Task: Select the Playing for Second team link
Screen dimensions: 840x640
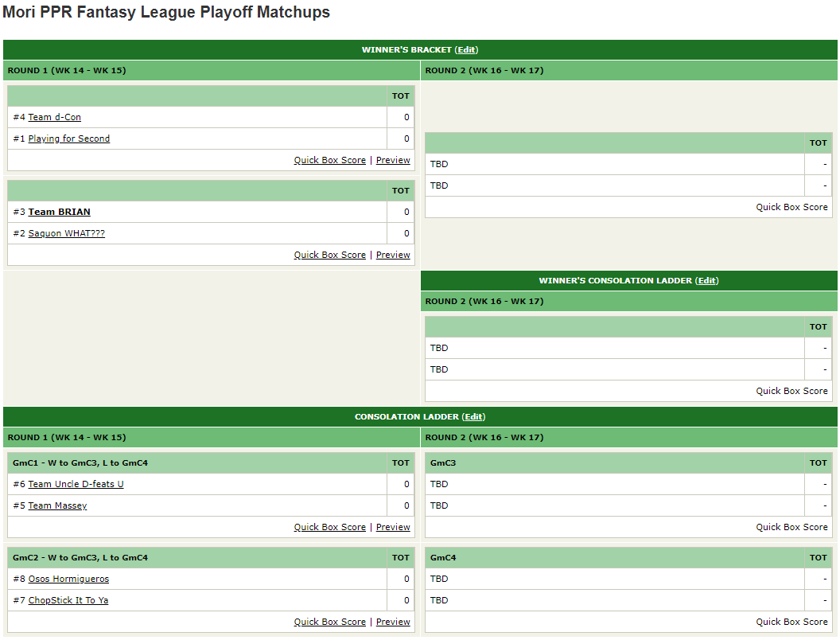Action: click(69, 139)
